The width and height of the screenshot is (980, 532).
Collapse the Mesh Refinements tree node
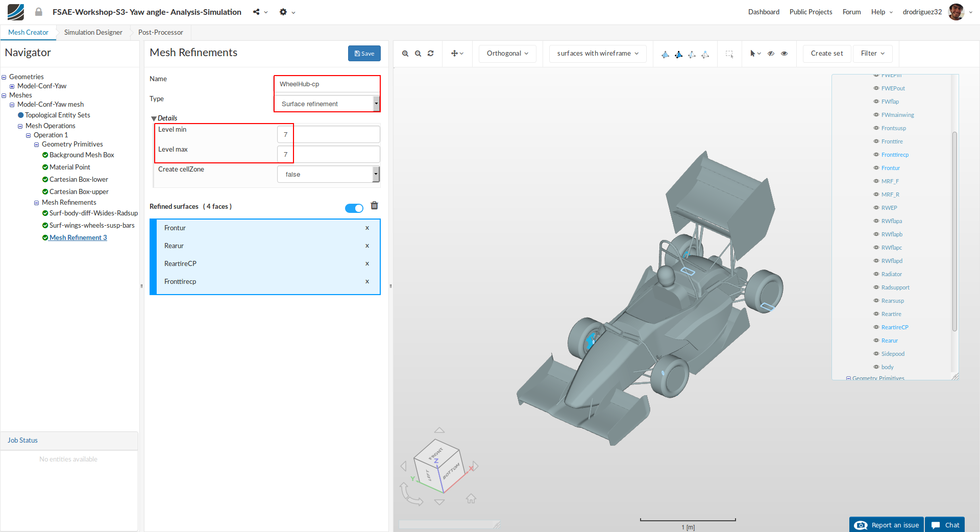point(37,203)
